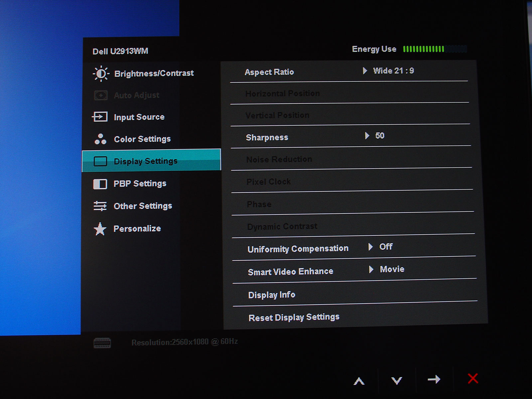Select the highlighted Display Settings menu
Viewport: 532px width, 399px height.
tap(151, 161)
